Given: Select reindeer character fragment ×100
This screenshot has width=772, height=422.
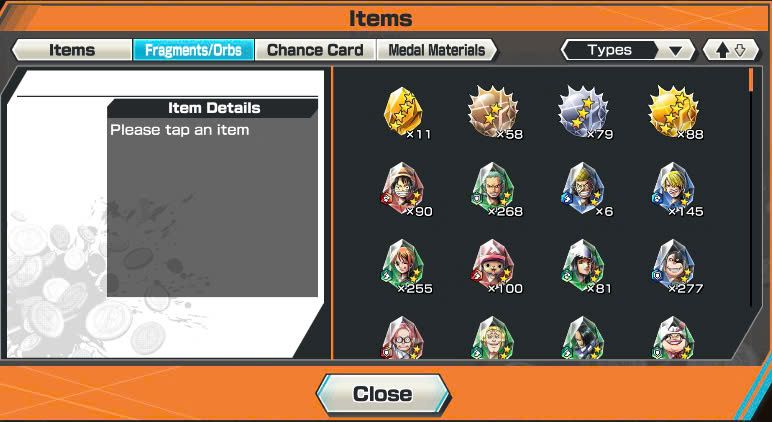Looking at the screenshot, I should pyautogui.click(x=493, y=266).
